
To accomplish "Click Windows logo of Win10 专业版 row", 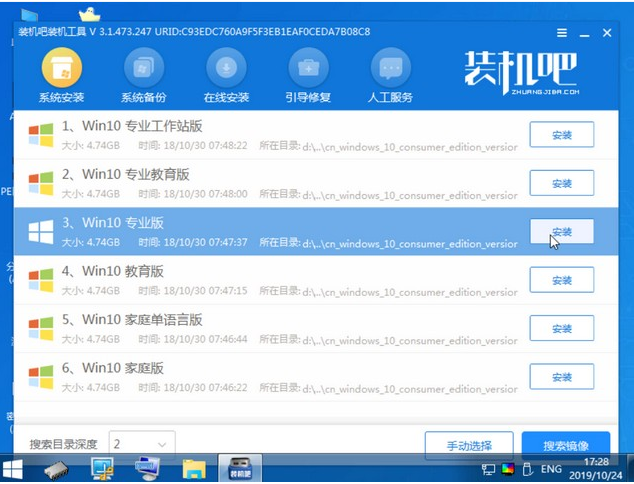I will point(41,232).
